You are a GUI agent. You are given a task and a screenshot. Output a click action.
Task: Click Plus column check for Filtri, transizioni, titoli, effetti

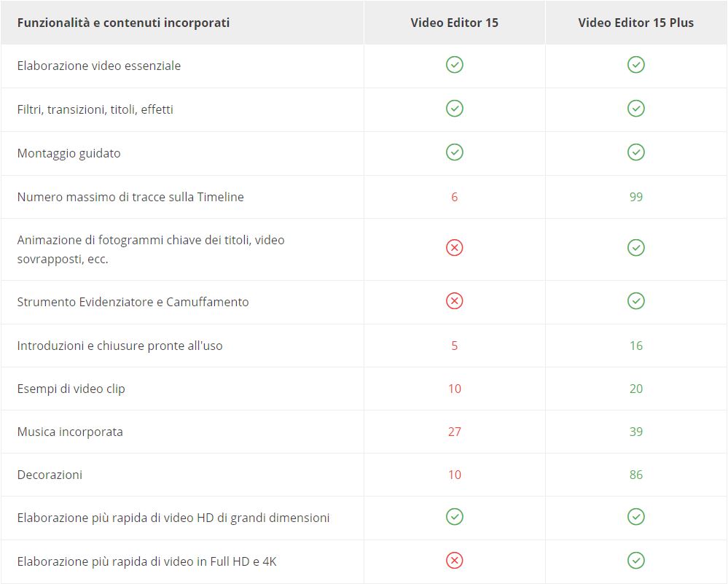pos(636,109)
